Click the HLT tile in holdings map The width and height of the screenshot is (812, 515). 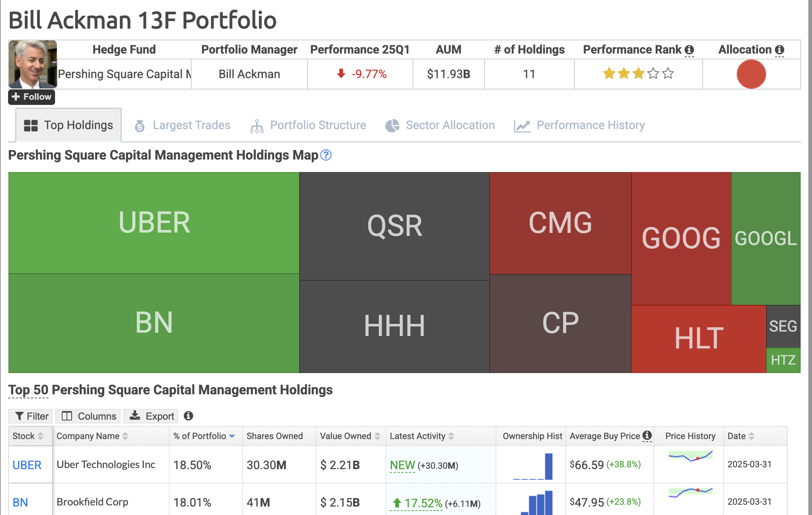click(699, 339)
